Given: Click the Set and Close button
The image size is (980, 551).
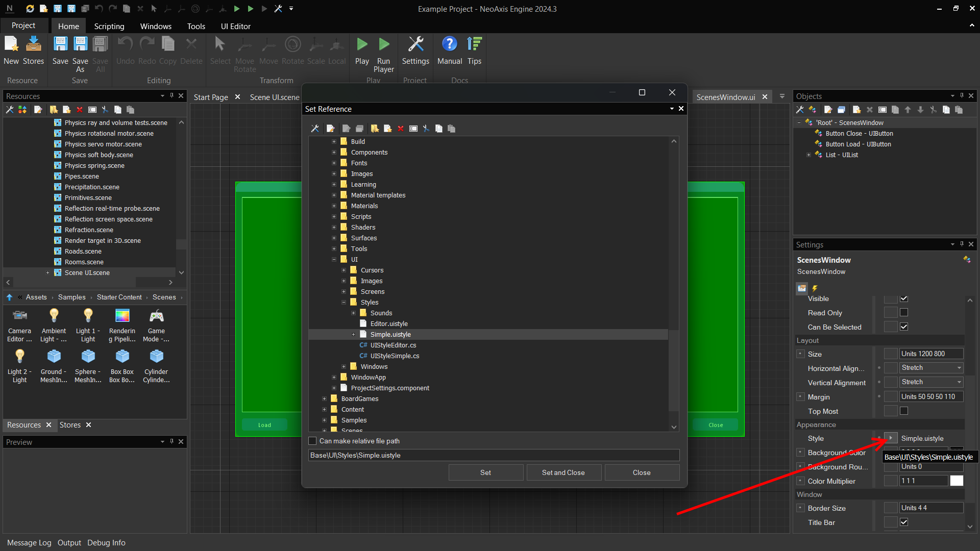Looking at the screenshot, I should pos(563,472).
